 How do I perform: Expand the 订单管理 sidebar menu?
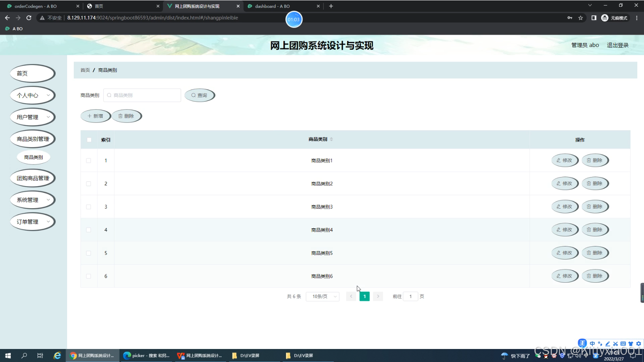pos(33,222)
